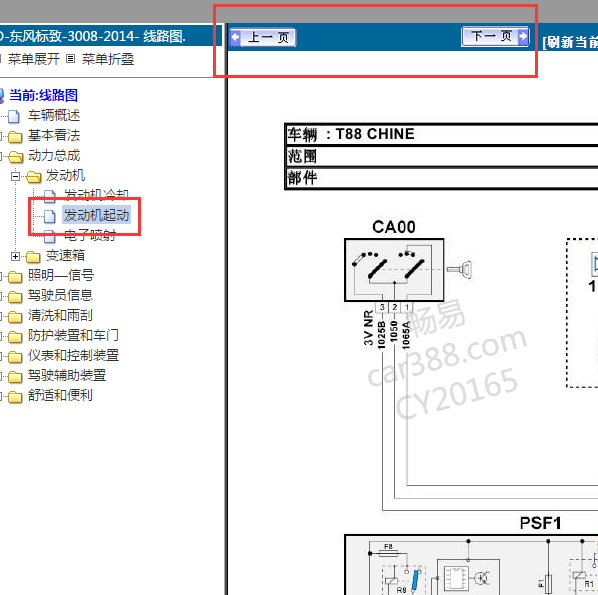Click the 发动机冷却 page icon
This screenshot has height=595, width=598.
pyautogui.click(x=50, y=196)
